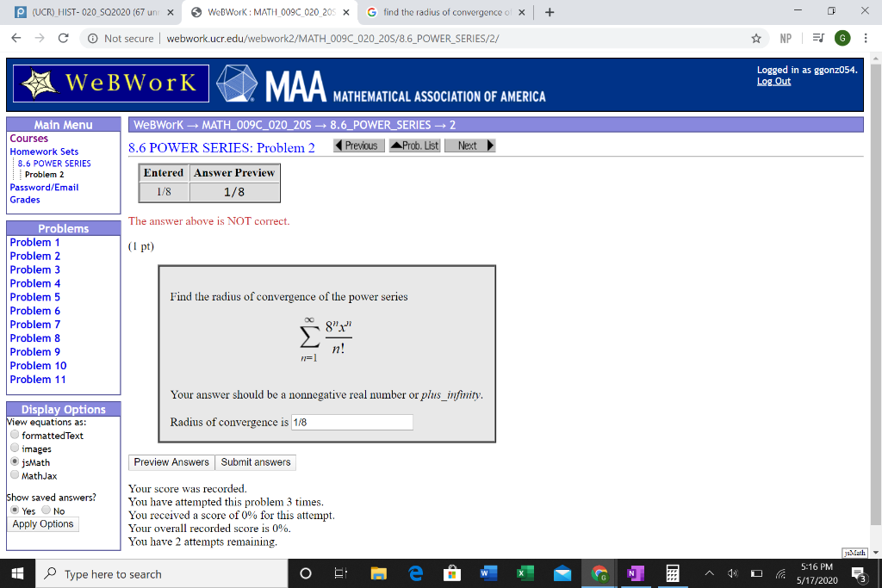Select the MathJax equation view radio
This screenshot has width=882, height=588.
point(14,474)
